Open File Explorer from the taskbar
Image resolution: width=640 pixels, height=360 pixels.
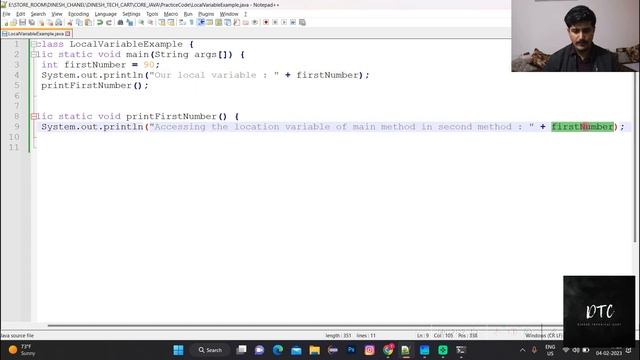(314, 350)
